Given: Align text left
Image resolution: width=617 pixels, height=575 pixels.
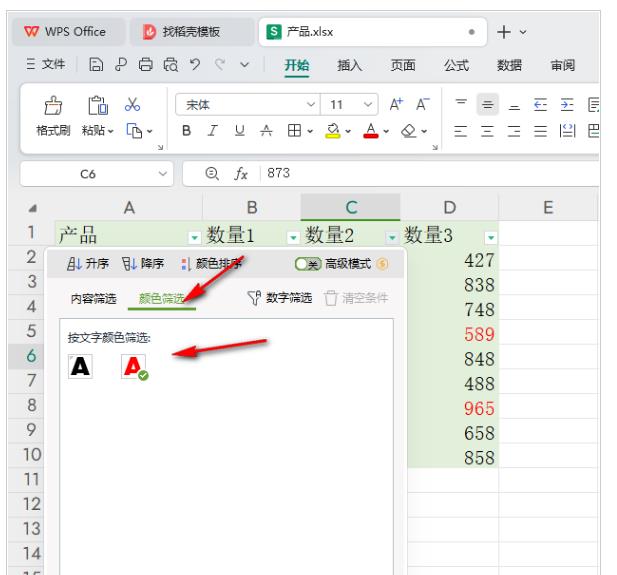Looking at the screenshot, I should [x=461, y=131].
